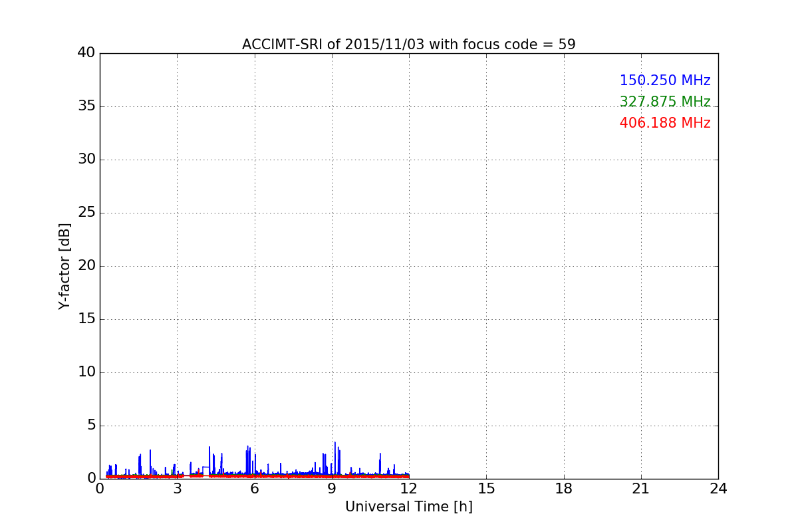
Task: Click y-axis tick label 30
Action: point(86,160)
